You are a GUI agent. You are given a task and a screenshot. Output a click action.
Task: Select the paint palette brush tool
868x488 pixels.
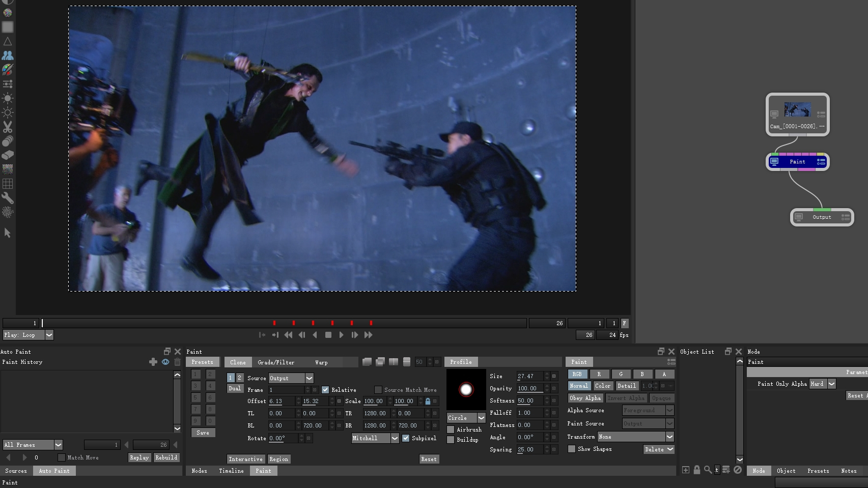click(8, 70)
